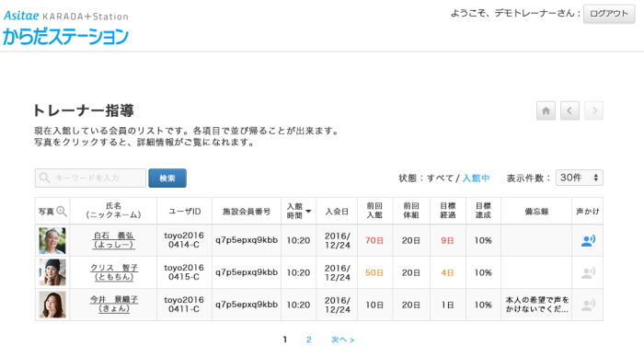The width and height of the screenshot is (644, 357).
Task: Click the magnifier icon in 写真 column header
Action: point(62,211)
